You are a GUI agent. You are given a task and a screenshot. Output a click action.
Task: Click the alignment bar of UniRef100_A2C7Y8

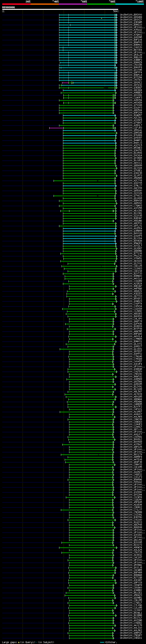(85, 180)
